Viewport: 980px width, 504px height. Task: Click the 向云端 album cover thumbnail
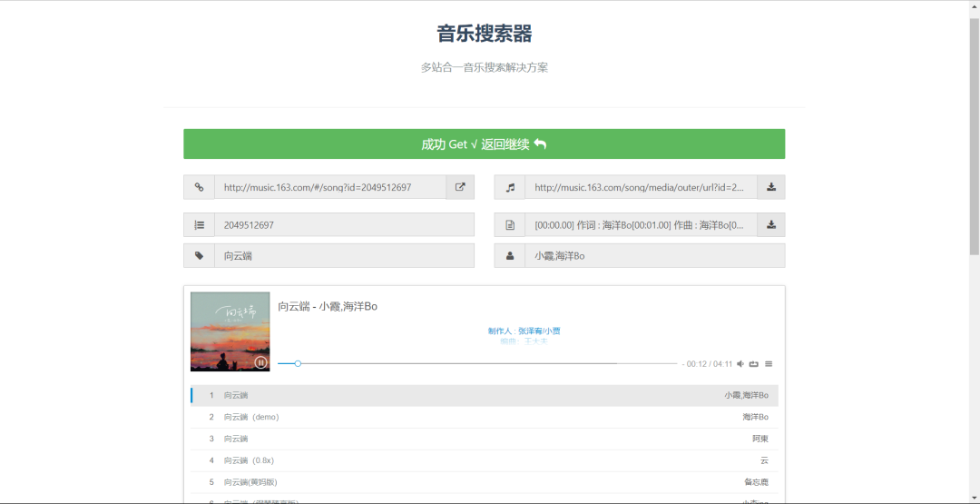point(230,331)
